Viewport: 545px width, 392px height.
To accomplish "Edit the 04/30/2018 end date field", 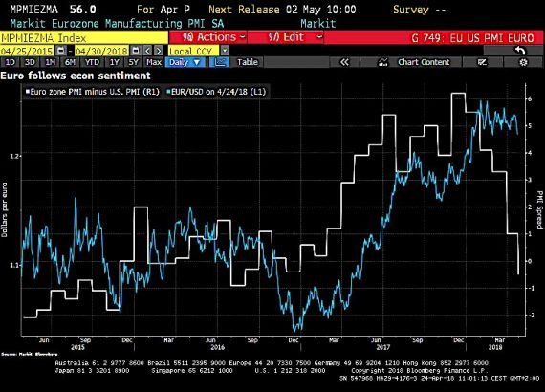I will (x=102, y=51).
